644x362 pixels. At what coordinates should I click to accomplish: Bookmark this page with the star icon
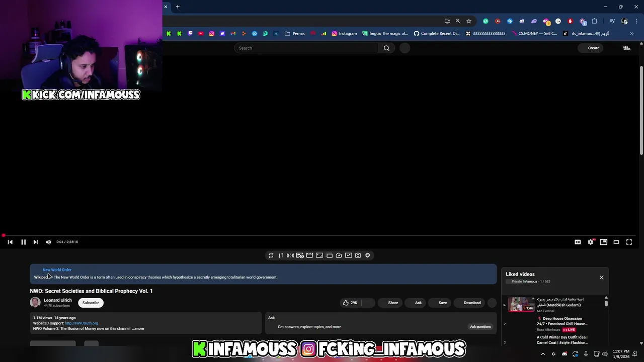coord(469,21)
